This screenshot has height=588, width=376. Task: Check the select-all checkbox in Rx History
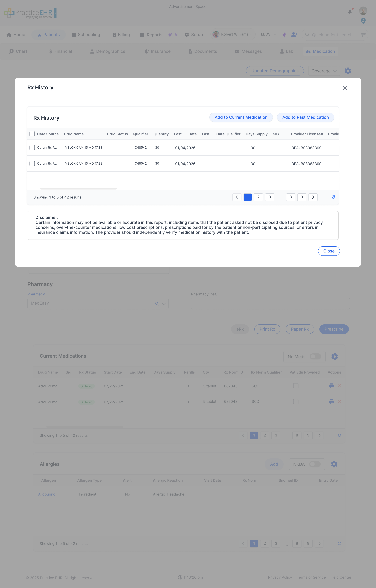(32, 134)
